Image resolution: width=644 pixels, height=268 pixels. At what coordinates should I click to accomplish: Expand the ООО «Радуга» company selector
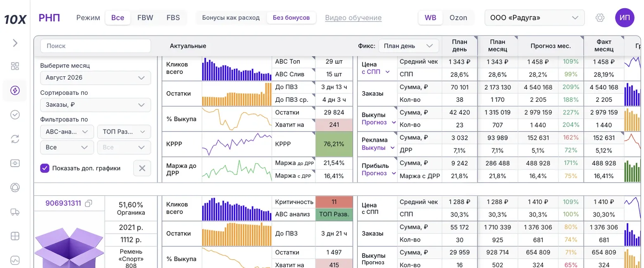tap(535, 18)
